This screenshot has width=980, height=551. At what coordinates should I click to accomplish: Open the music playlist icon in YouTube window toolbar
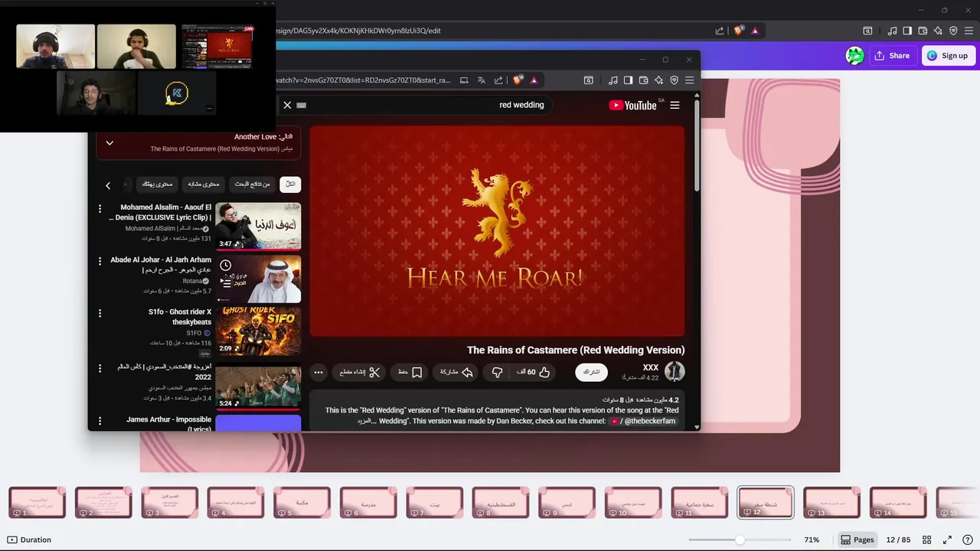(x=613, y=80)
